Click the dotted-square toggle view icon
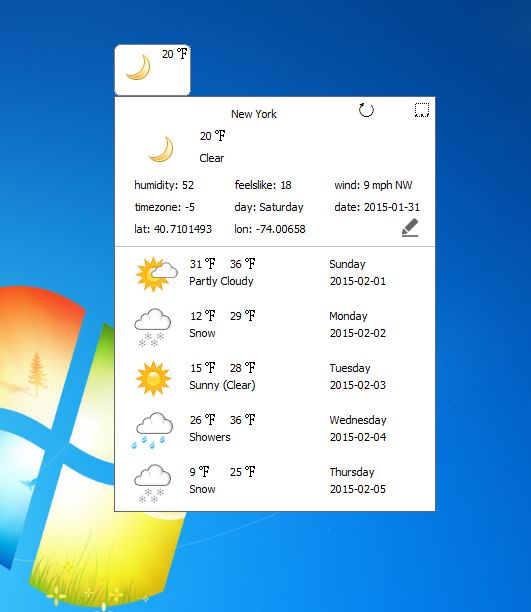This screenshot has width=531, height=612. [422, 110]
